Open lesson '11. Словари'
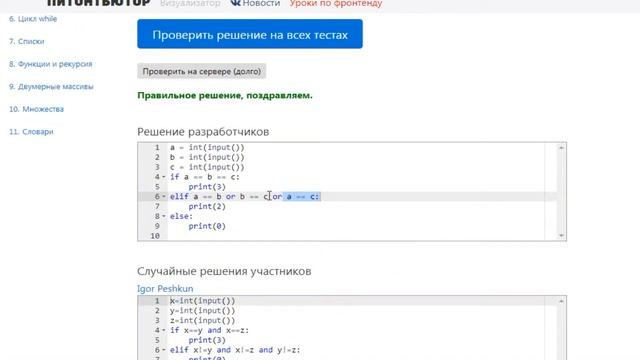The image size is (640, 360). click(31, 132)
